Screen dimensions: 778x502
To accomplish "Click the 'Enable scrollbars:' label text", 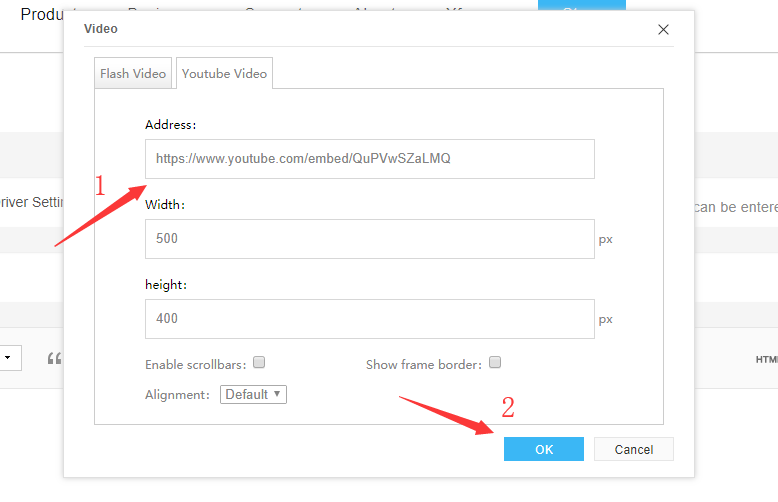I will pos(195,365).
